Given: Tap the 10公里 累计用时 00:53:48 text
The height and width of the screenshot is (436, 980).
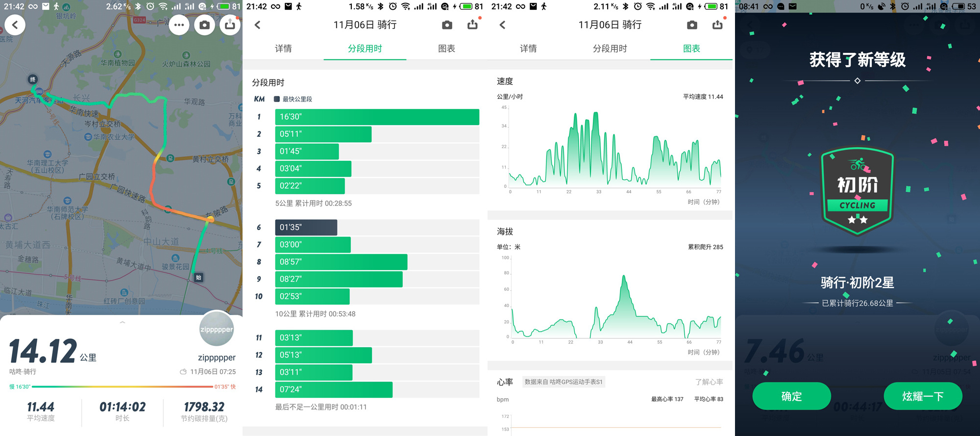Looking at the screenshot, I should [316, 314].
